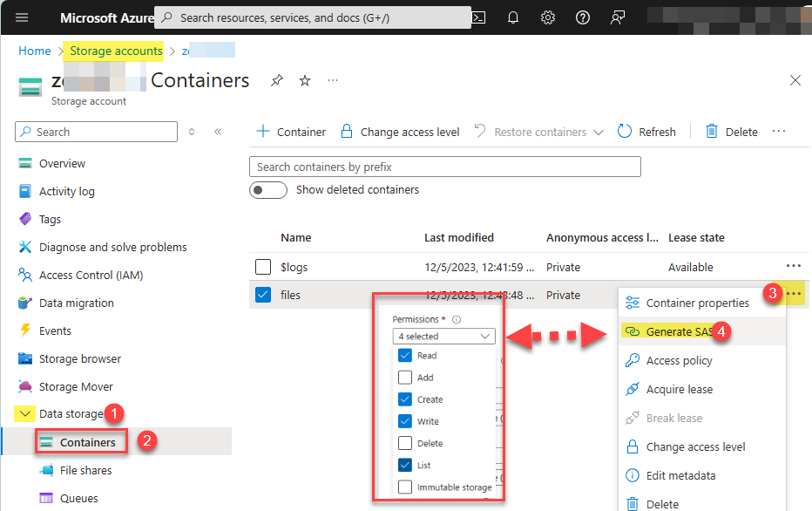Image resolution: width=812 pixels, height=511 pixels.
Task: Launch Cloud Shell from the top bar
Action: (x=479, y=17)
